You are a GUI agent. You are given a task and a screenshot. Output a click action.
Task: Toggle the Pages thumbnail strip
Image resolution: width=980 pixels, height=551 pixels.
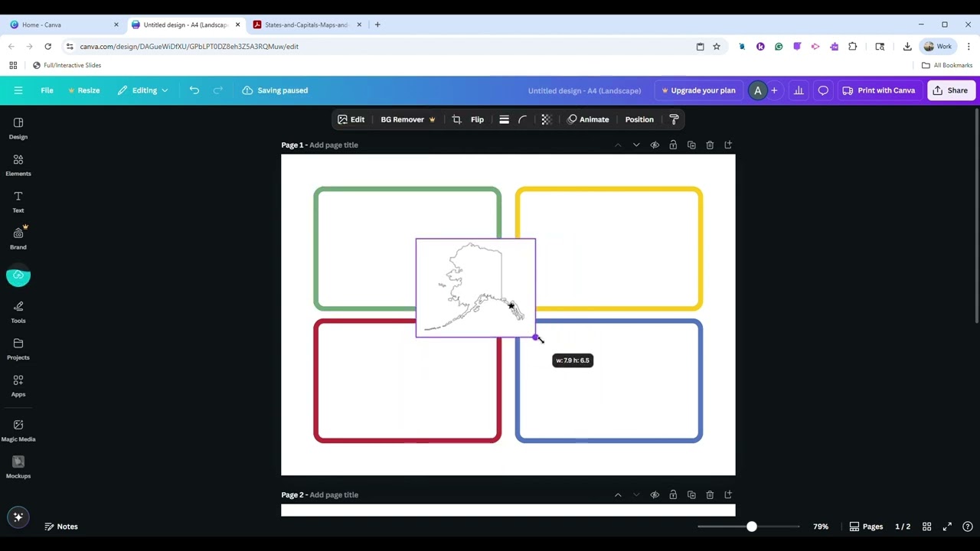866,527
